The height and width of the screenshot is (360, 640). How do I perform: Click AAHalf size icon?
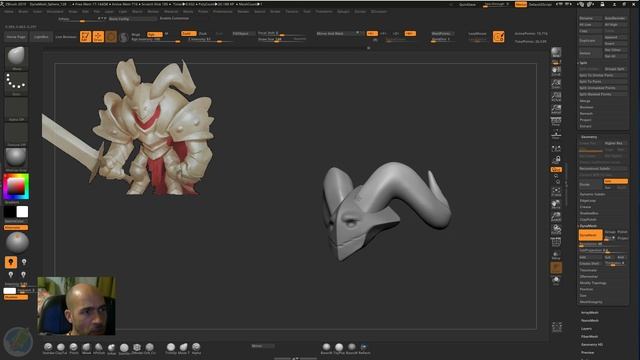click(x=556, y=109)
